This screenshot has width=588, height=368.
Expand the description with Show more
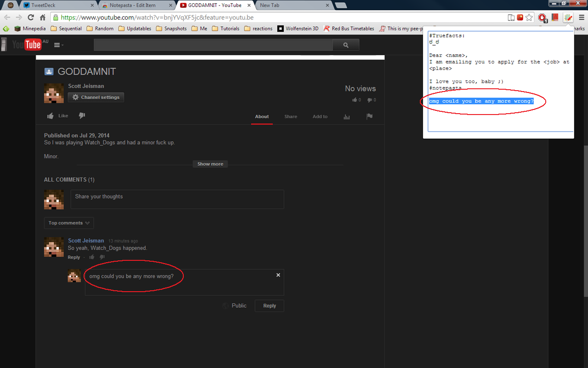click(x=210, y=164)
